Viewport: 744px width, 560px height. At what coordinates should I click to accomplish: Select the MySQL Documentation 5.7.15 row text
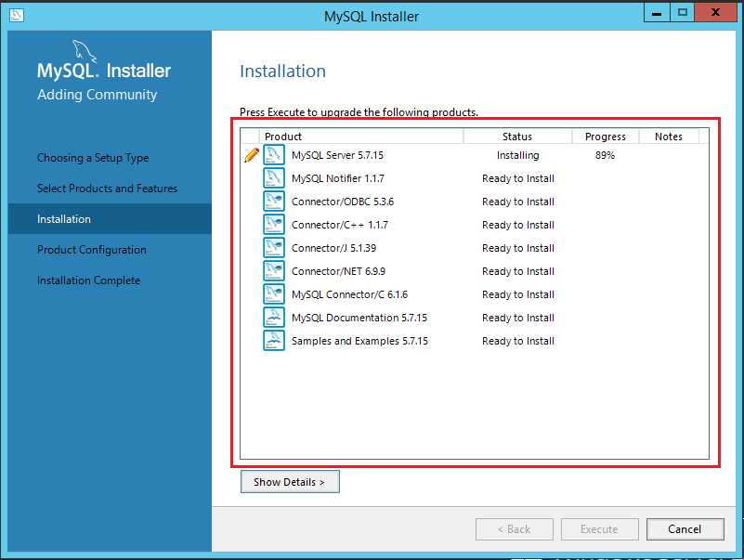pyautogui.click(x=359, y=318)
